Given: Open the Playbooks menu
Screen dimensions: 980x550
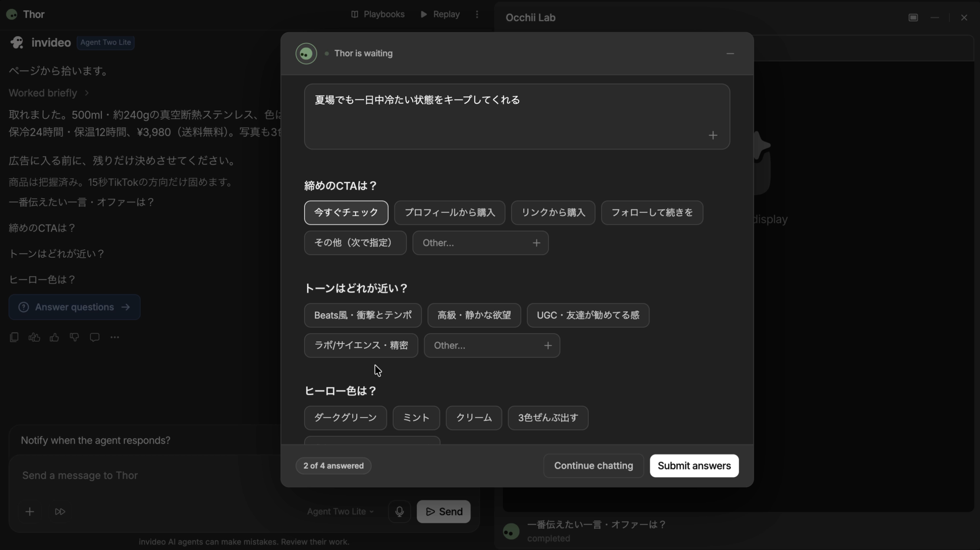Looking at the screenshot, I should (x=377, y=14).
